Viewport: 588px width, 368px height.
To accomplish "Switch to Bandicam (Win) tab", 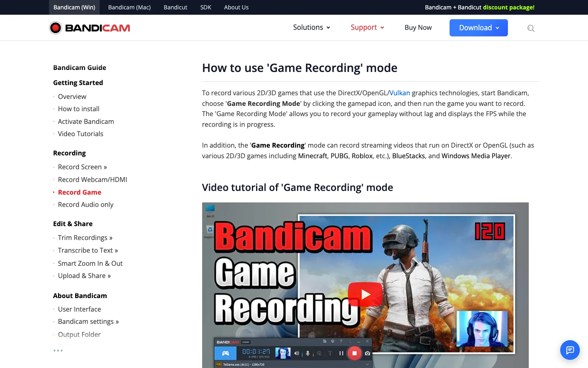I will [x=74, y=7].
